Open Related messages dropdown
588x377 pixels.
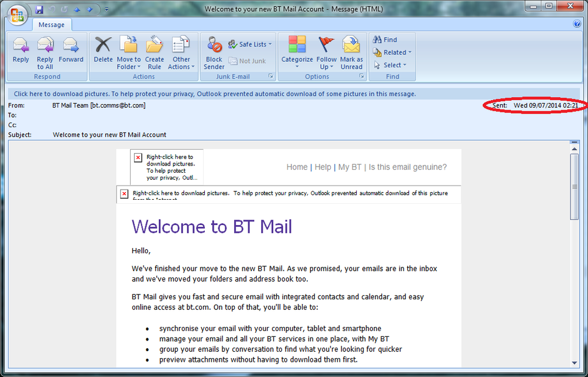(x=392, y=52)
